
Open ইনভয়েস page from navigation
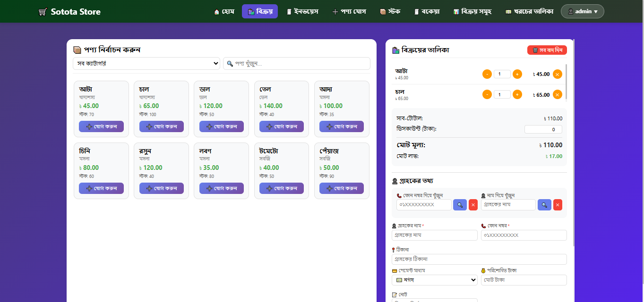click(x=302, y=11)
